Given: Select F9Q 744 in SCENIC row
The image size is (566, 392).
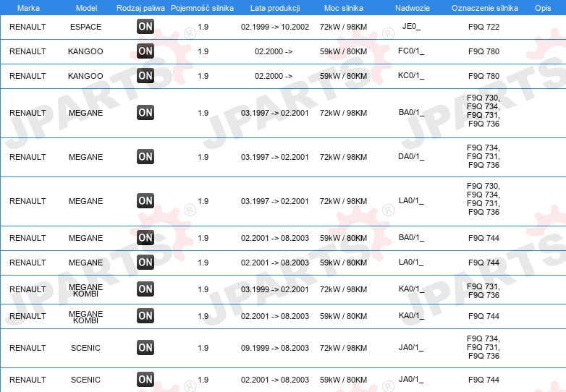Looking at the screenshot, I should 483,380.
